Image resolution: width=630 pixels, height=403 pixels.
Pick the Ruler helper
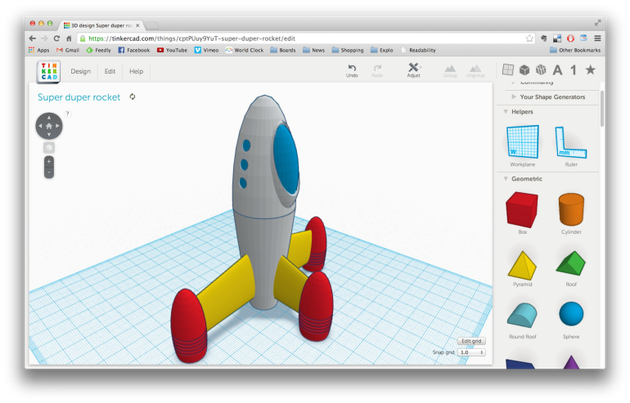[x=571, y=146]
